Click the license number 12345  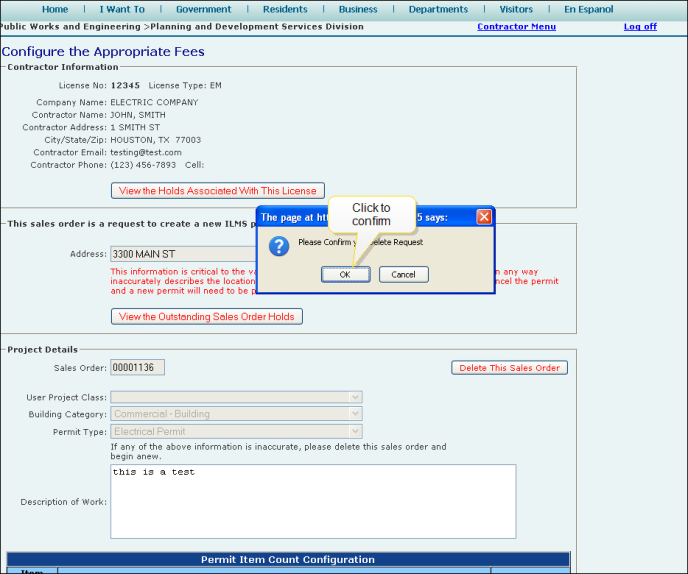tap(125, 86)
